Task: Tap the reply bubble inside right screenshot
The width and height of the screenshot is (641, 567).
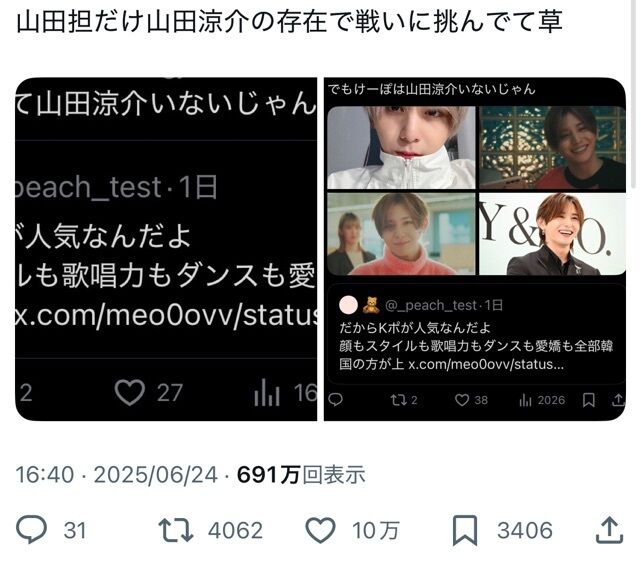Action: tap(336, 399)
